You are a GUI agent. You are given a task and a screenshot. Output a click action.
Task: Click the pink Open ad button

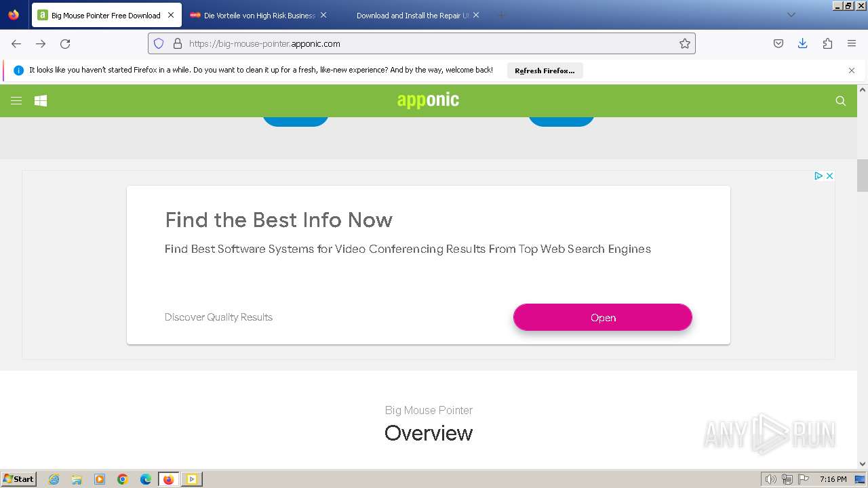[603, 317]
